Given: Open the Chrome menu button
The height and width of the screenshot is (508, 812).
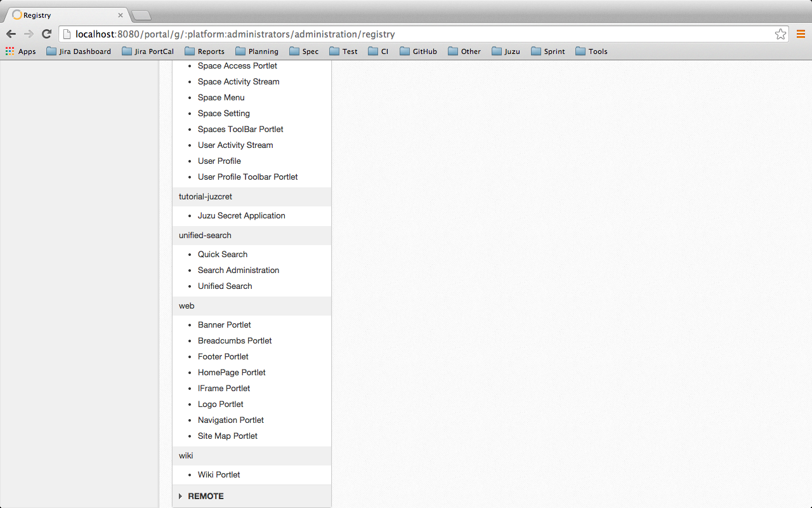Looking at the screenshot, I should [801, 34].
